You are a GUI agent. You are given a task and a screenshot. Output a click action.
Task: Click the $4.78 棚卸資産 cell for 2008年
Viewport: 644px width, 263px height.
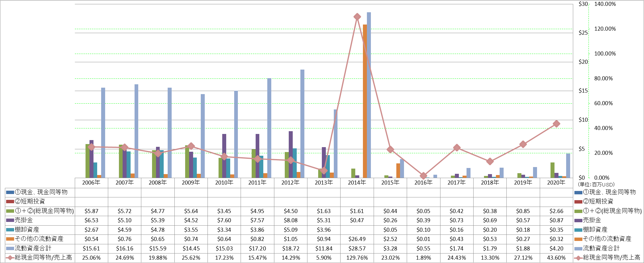[158, 230]
